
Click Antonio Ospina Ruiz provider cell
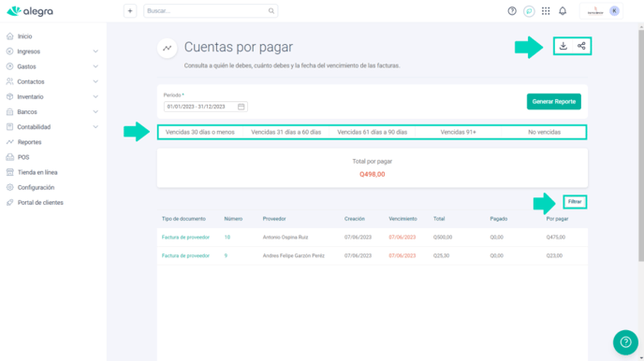pyautogui.click(x=285, y=238)
